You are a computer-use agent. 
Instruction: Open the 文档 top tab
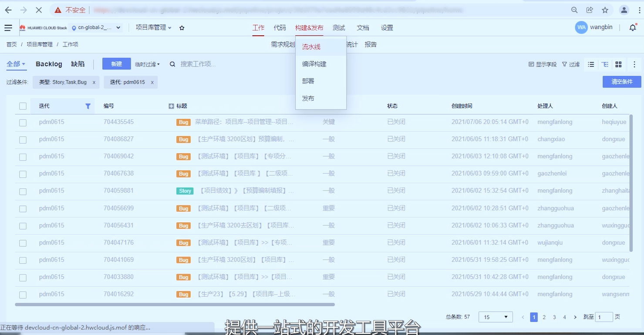pyautogui.click(x=363, y=27)
